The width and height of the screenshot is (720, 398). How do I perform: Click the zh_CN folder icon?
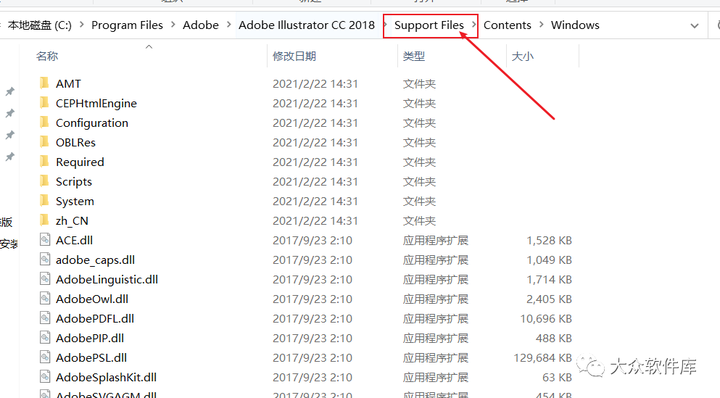(45, 220)
